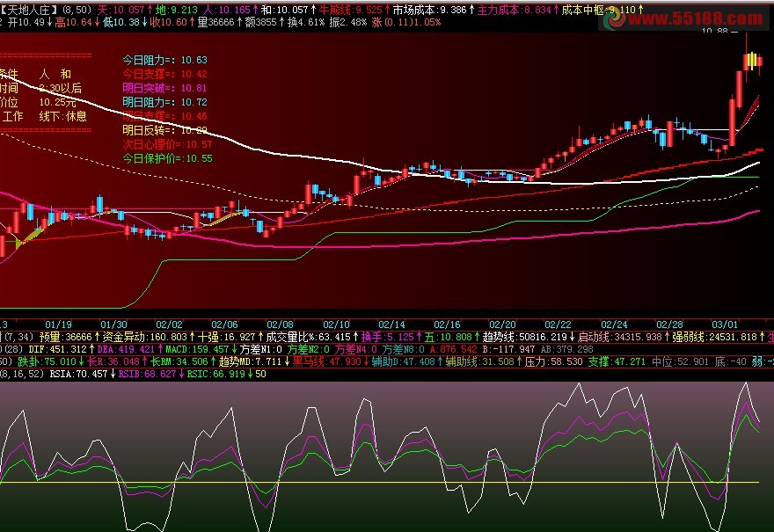The width and height of the screenshot is (774, 532).
Task: Click the 次日心理价=:10.57 label
Action: 167,144
